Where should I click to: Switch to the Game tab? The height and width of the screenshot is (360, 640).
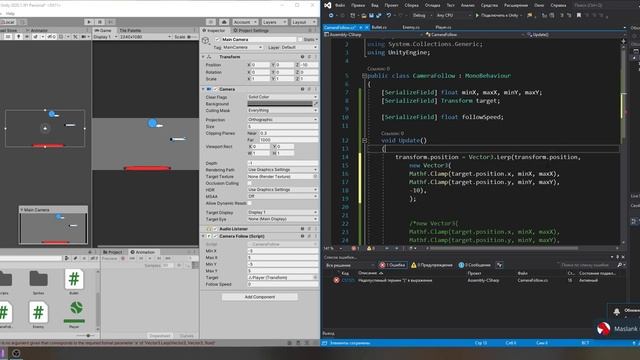click(x=104, y=30)
